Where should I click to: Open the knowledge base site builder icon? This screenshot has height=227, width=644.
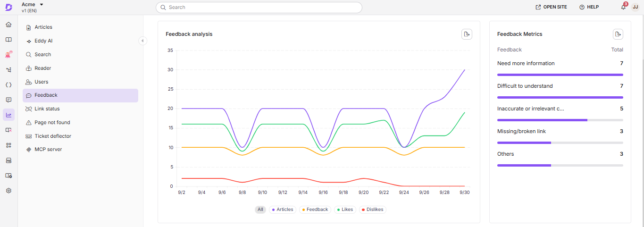(x=8, y=130)
